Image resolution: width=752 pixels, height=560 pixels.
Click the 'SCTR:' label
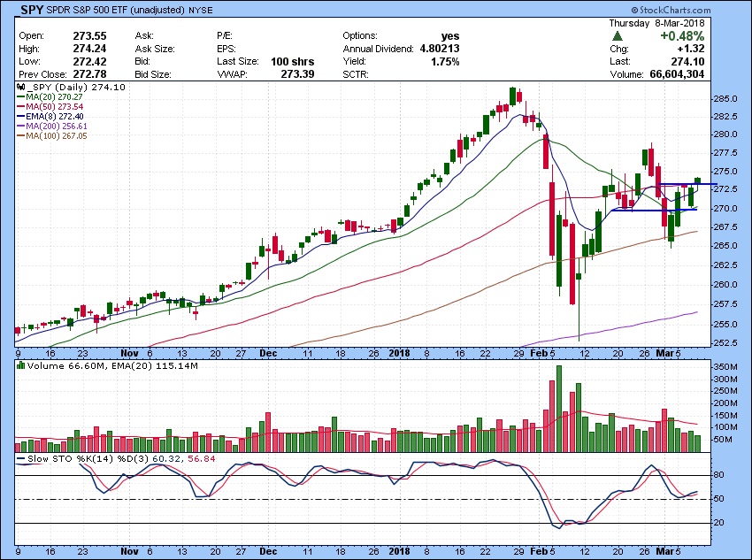coord(354,74)
